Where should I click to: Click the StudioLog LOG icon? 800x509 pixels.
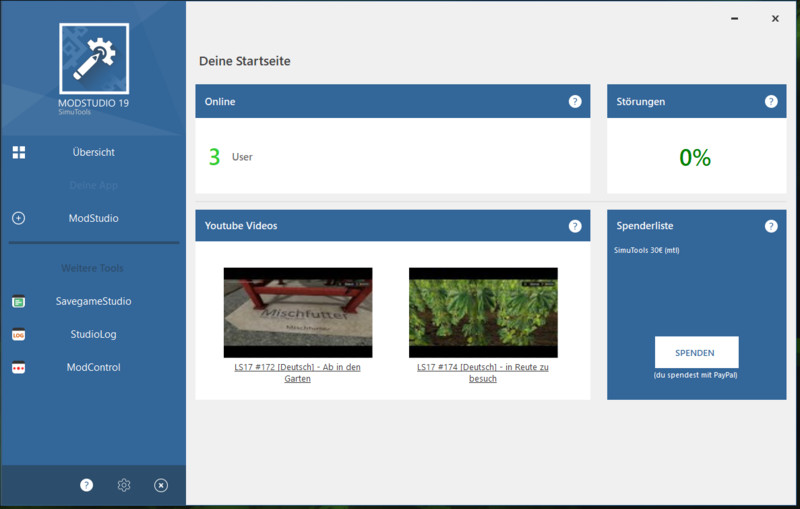pyautogui.click(x=19, y=334)
